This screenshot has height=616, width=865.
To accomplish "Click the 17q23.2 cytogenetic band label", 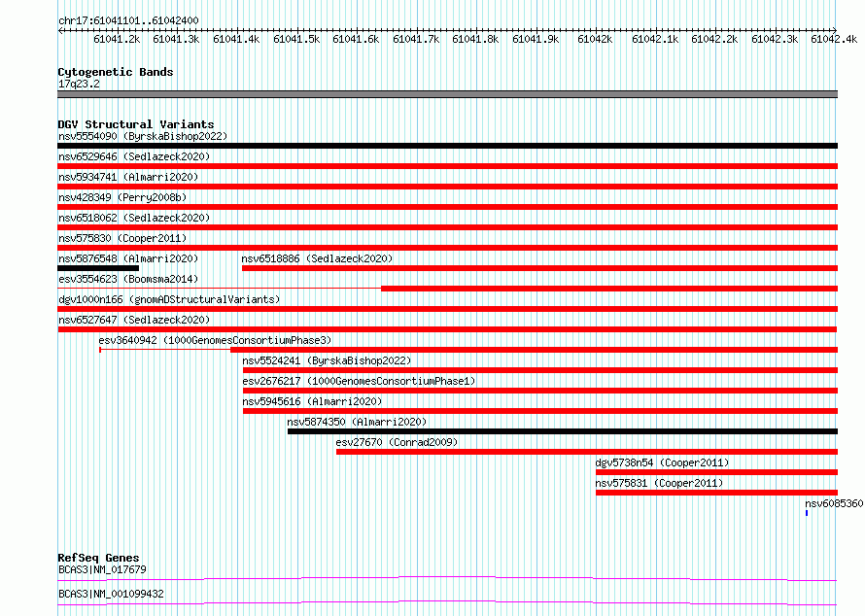I will [79, 84].
